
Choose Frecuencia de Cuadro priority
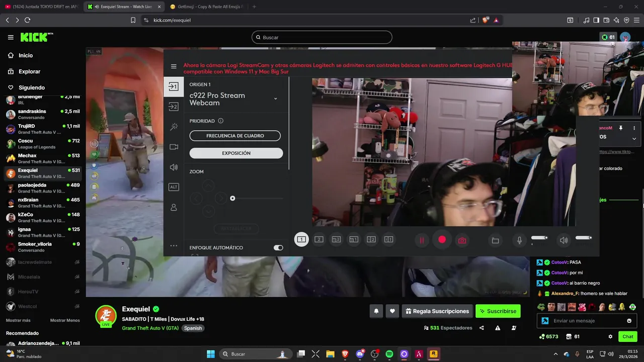pyautogui.click(x=235, y=136)
